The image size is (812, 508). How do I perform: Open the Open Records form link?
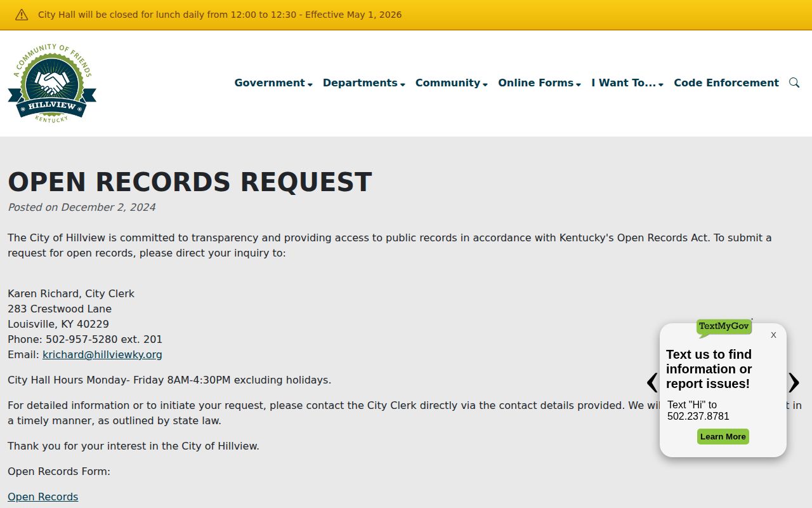[x=43, y=497]
